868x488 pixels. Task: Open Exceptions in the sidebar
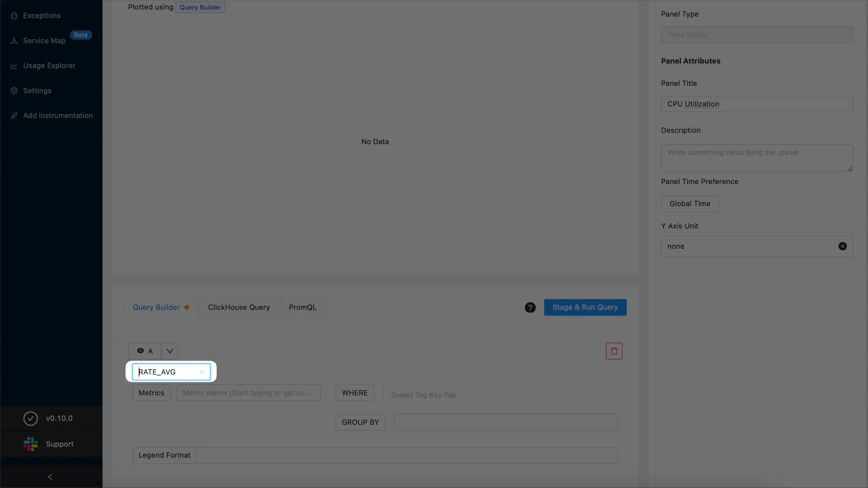tap(42, 16)
